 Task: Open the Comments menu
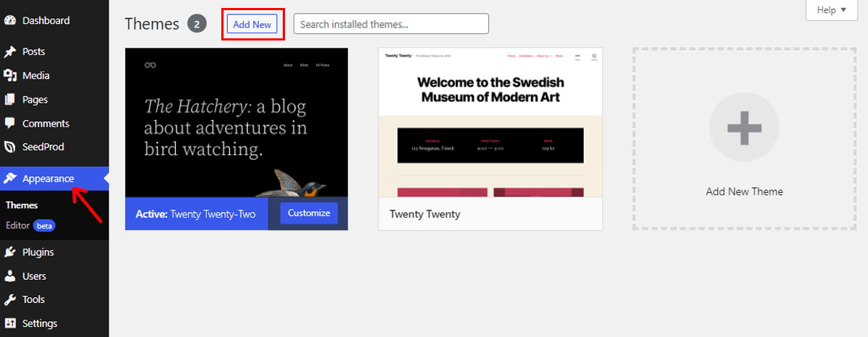click(x=54, y=124)
